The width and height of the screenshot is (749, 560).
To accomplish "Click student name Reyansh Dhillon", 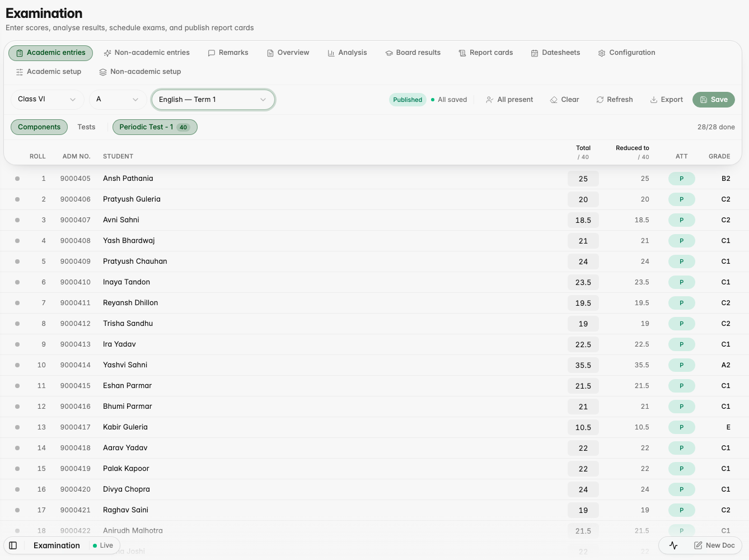I will [x=130, y=303].
